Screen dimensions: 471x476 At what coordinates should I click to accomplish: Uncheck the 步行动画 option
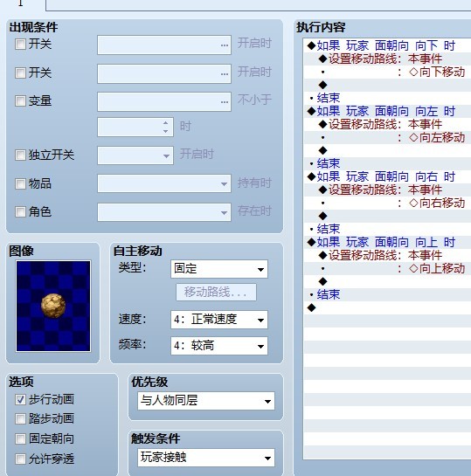coord(20,399)
